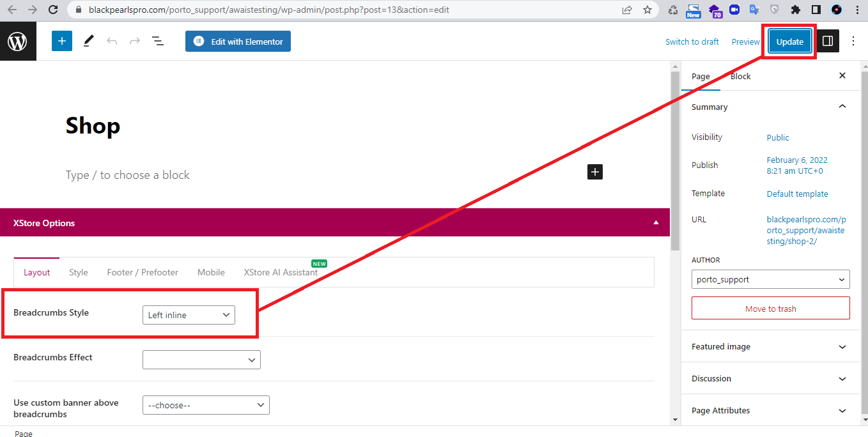Screen dimensions: 868x437
Task: Go forward in browser history
Action: point(33,10)
